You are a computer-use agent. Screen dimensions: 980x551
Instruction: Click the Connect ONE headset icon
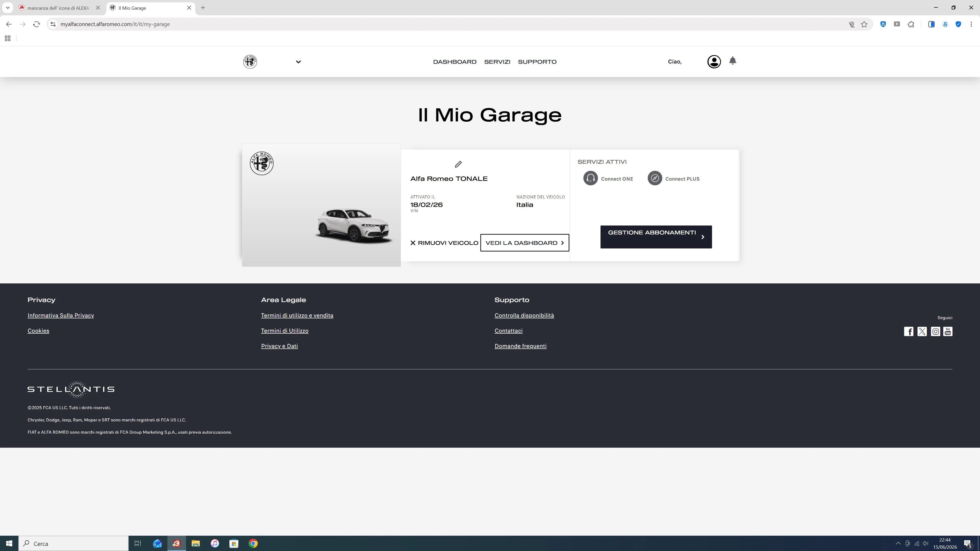(x=591, y=178)
